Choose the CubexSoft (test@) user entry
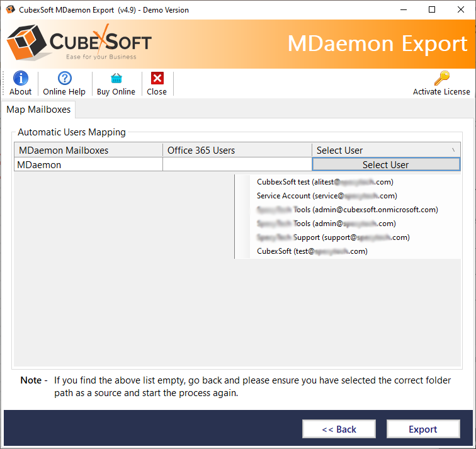Image resolution: width=476 pixels, height=449 pixels. (312, 251)
